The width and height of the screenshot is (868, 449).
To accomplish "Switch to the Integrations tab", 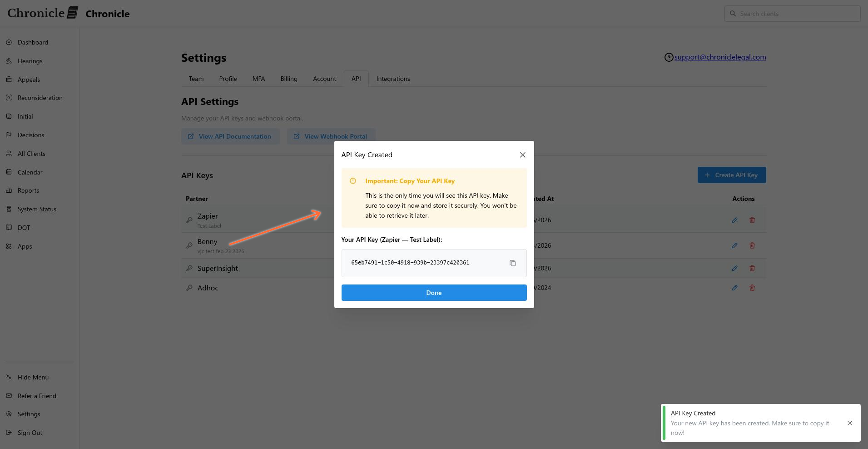I will point(393,79).
